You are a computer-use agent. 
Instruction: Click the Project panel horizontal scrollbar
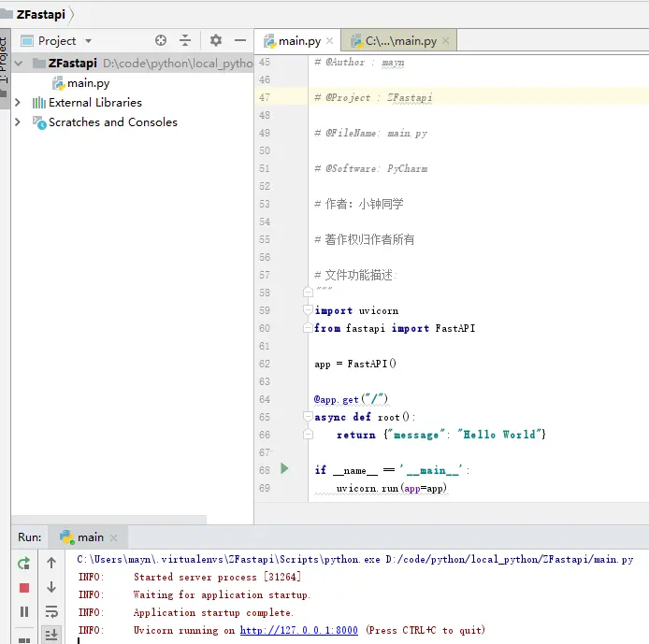[108, 519]
